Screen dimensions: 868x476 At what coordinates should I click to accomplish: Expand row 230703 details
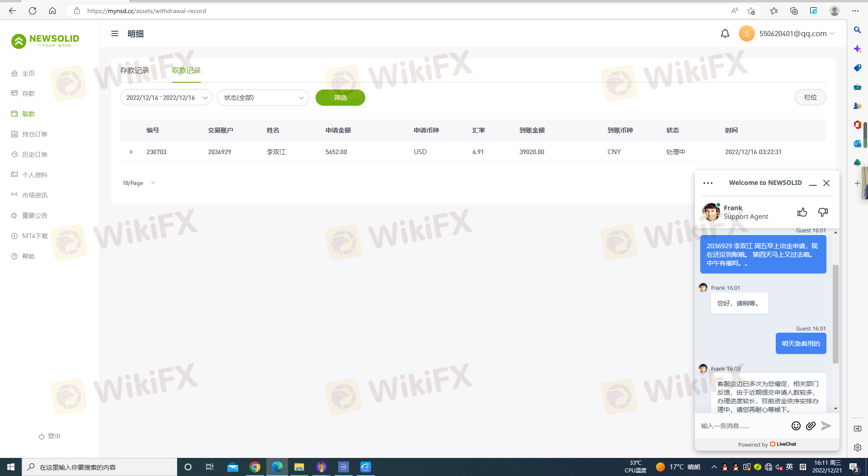[x=131, y=152]
